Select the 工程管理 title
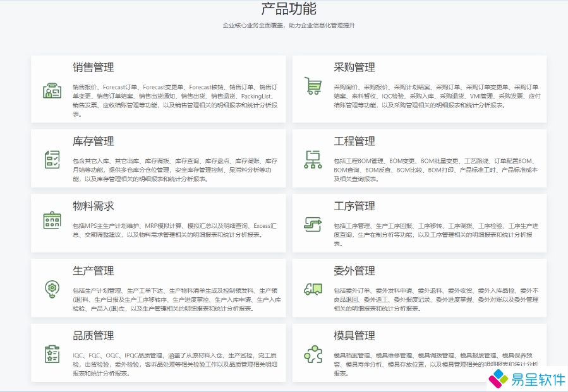This screenshot has height=392, width=568. click(x=354, y=141)
